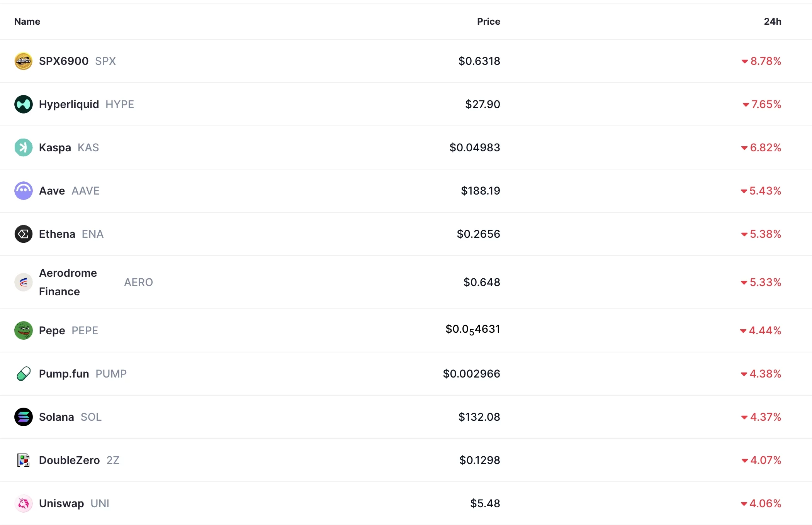Click the Solana logo icon
This screenshot has height=525, width=812.
point(24,417)
